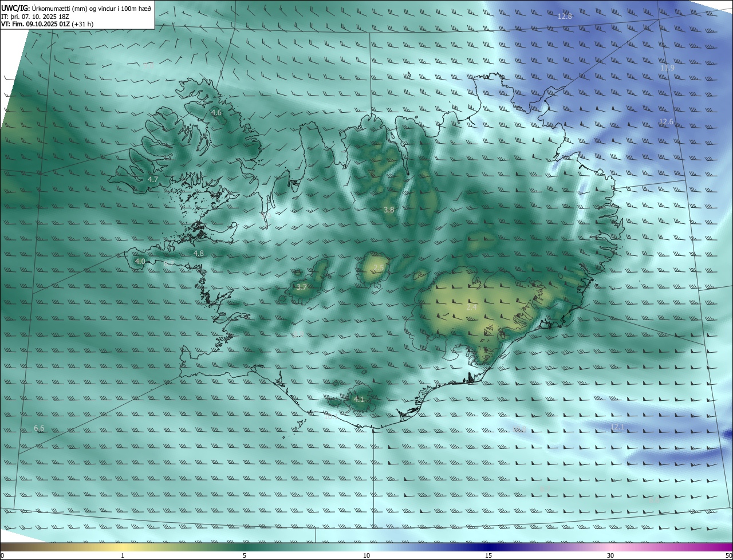Click the 11.9 value label on the map
The width and height of the screenshot is (733, 560).
[x=667, y=68]
